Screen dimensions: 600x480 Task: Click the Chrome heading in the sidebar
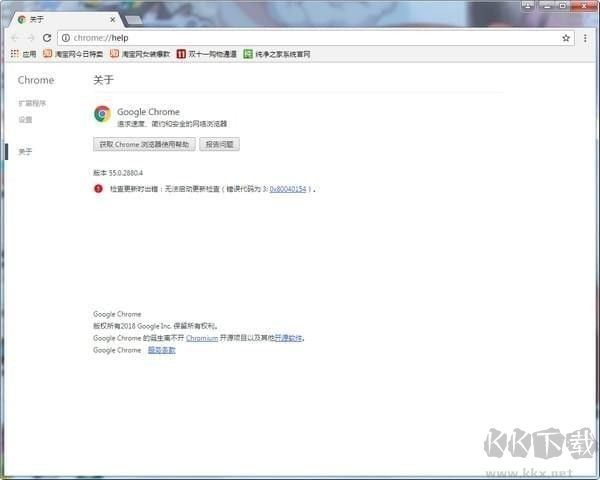tap(36, 80)
